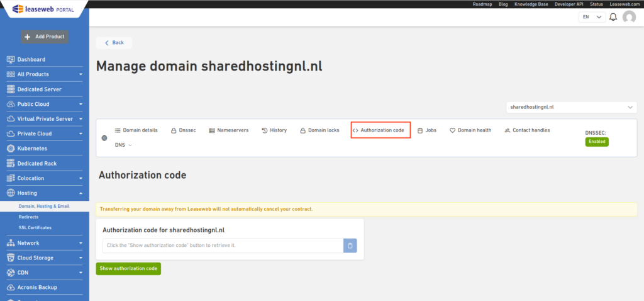Click the Contact handles people icon
This screenshot has width=644, height=301.
tap(508, 130)
